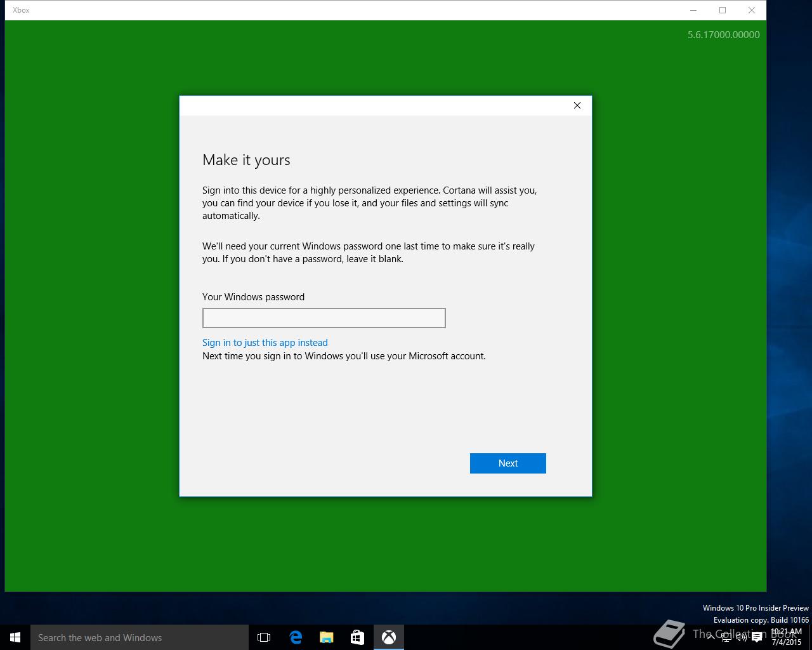Open Task View from the taskbar
Image resolution: width=812 pixels, height=650 pixels.
(264, 637)
